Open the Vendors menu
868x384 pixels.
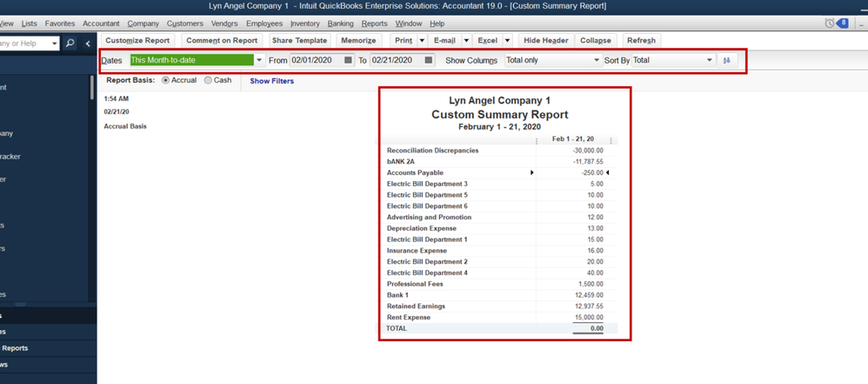coord(224,24)
